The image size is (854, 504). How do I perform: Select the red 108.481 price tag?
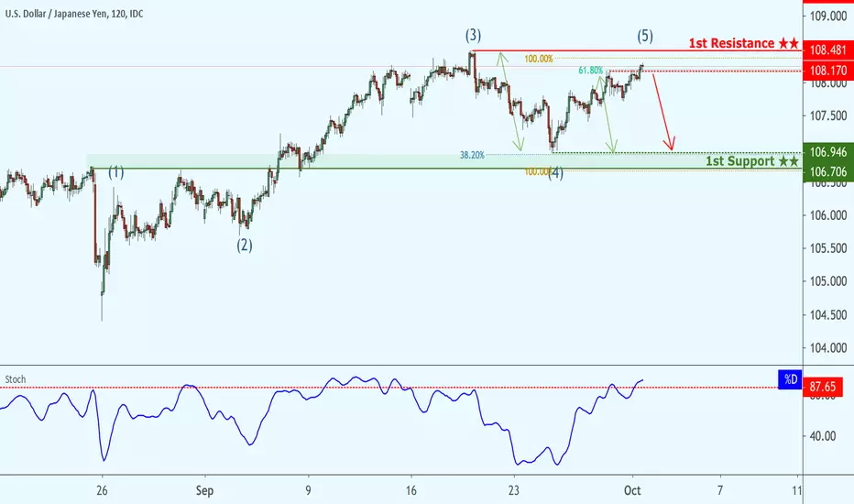(x=827, y=50)
